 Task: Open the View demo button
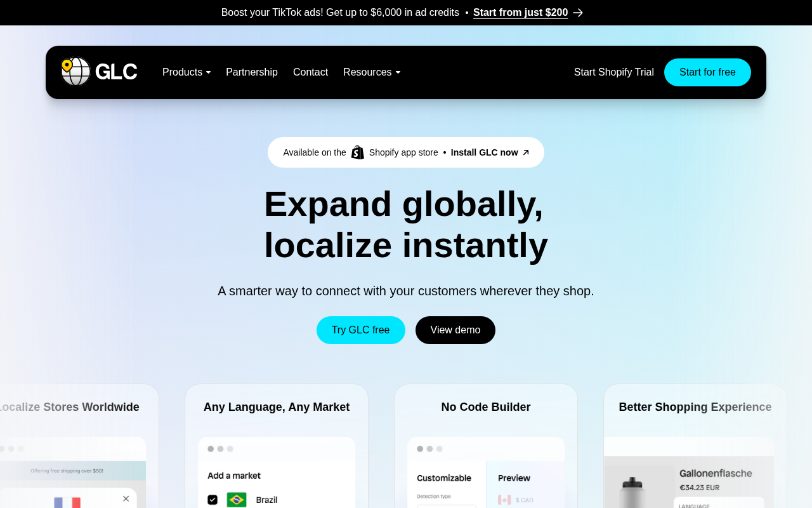pyautogui.click(x=455, y=330)
